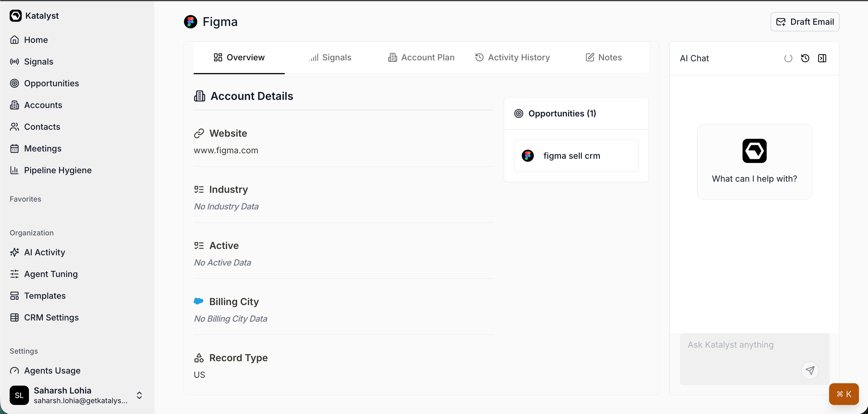Click the Figma icon in opportunity card
Image resolution: width=868 pixels, height=414 pixels.
[x=527, y=155]
